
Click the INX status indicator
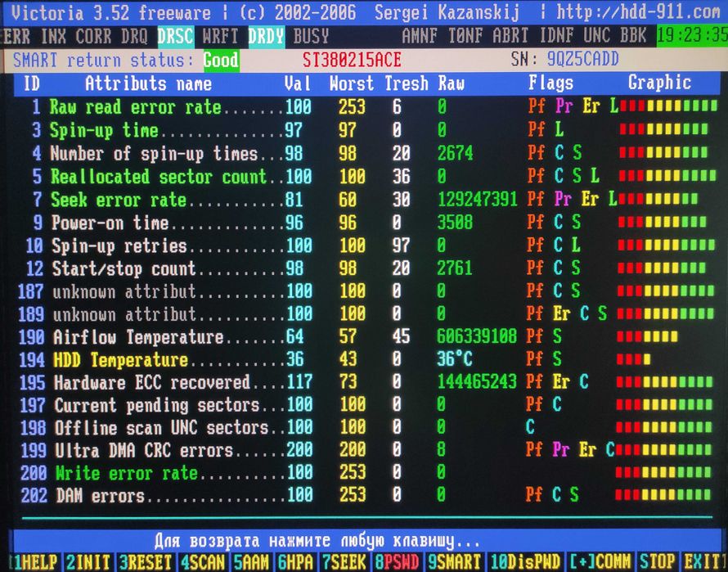coord(53,36)
